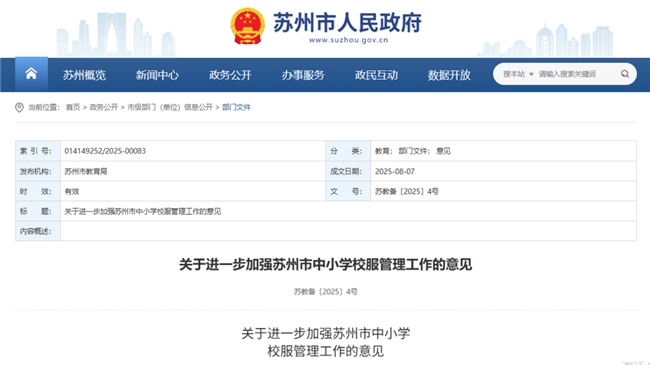Open the 办事服务 menu

point(303,75)
